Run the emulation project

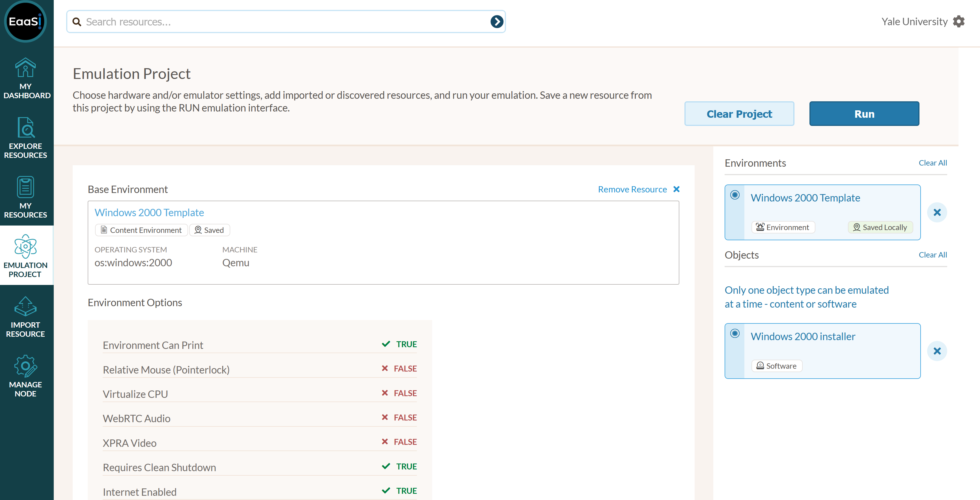click(x=864, y=114)
